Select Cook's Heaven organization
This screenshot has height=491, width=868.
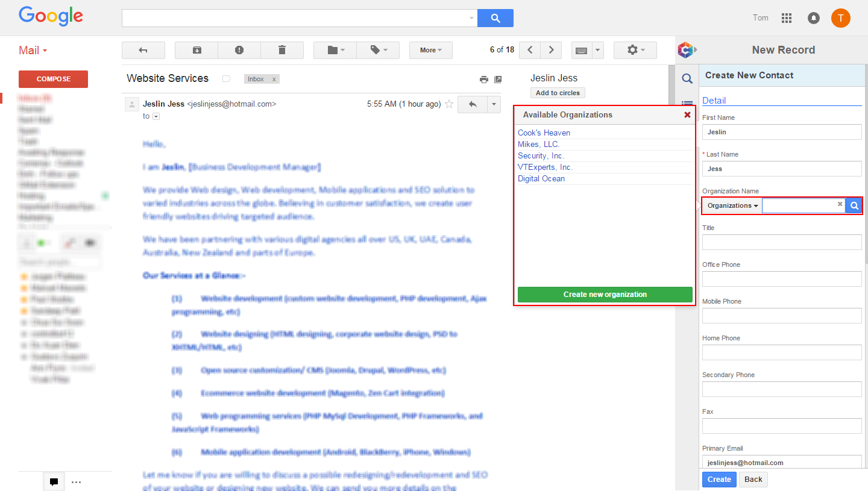544,133
